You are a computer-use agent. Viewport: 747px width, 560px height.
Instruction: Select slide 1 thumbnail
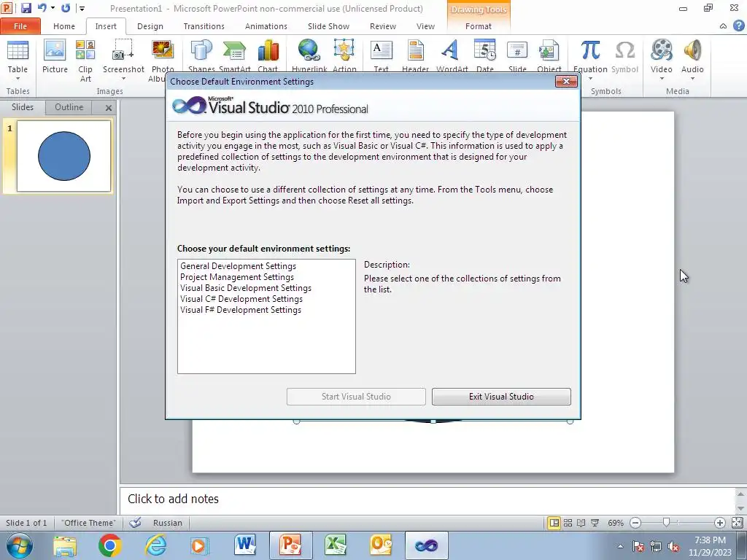64,156
